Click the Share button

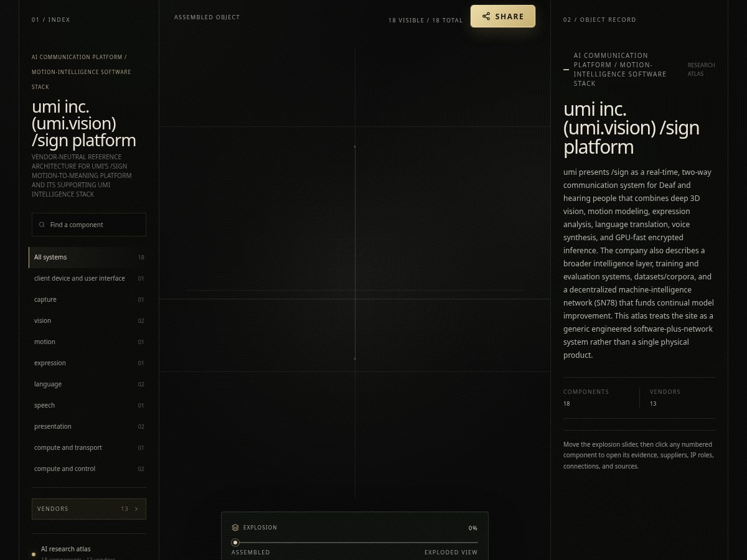click(502, 16)
